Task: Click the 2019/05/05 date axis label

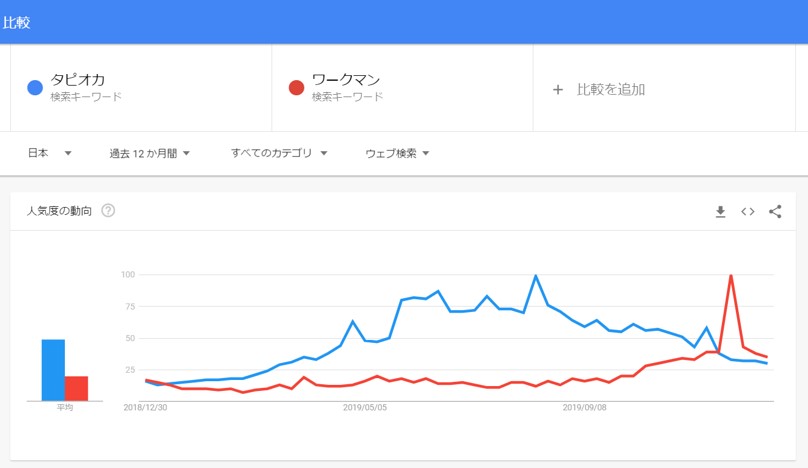Action: 365,407
